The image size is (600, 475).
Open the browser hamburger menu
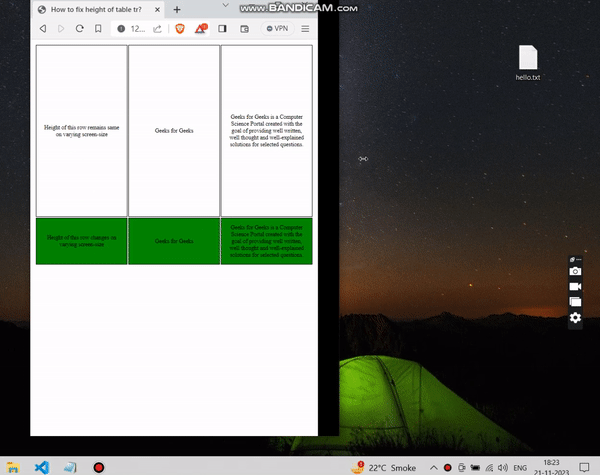pos(305,29)
